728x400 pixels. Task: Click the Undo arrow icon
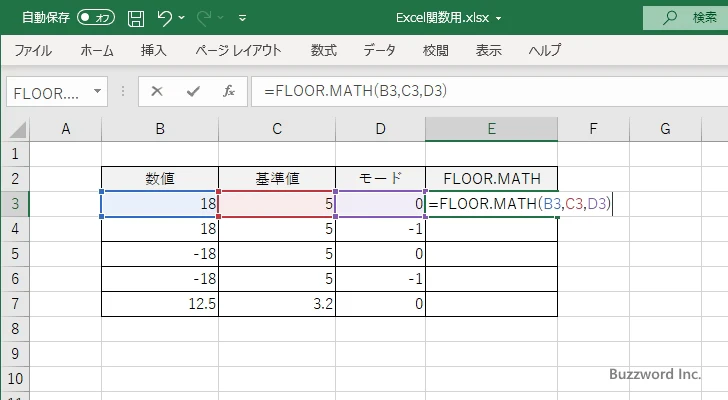(164, 18)
